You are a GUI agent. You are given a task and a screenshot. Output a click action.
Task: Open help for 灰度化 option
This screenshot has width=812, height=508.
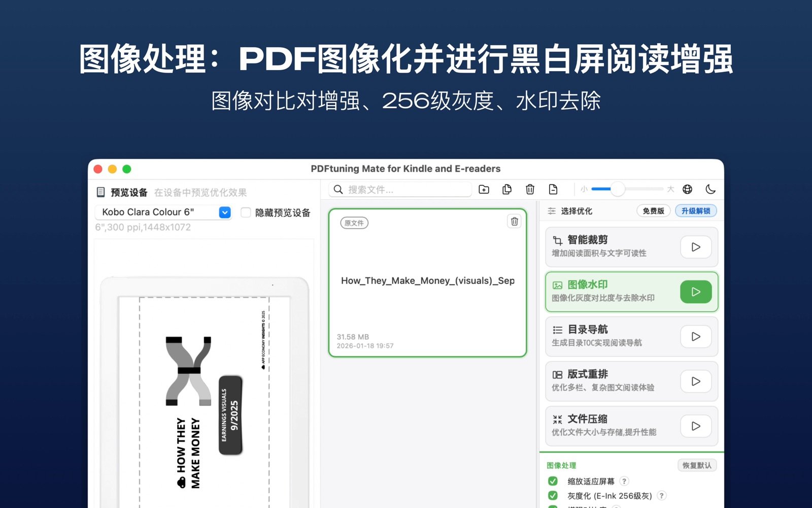pos(661,495)
